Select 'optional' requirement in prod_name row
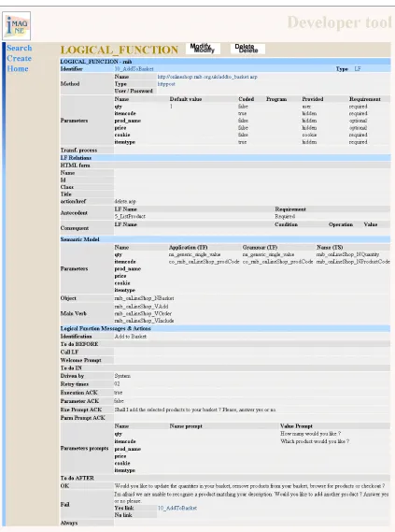395x532 pixels. point(358,121)
